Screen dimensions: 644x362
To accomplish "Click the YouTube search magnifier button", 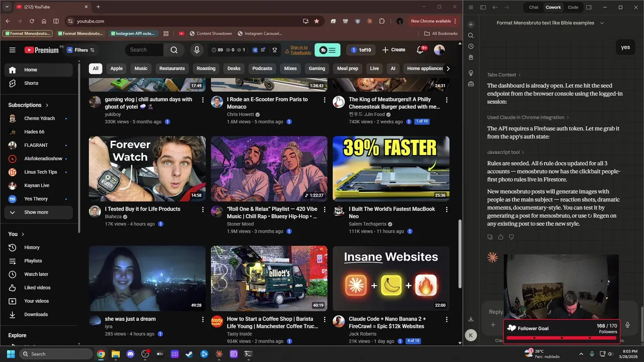I will tap(174, 50).
